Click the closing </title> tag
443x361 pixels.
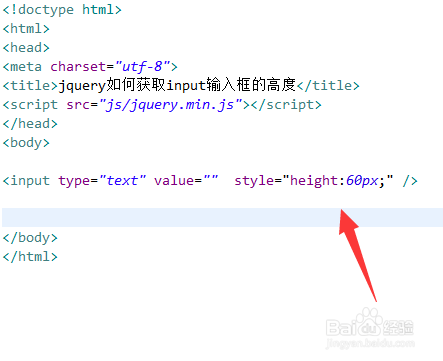click(328, 86)
